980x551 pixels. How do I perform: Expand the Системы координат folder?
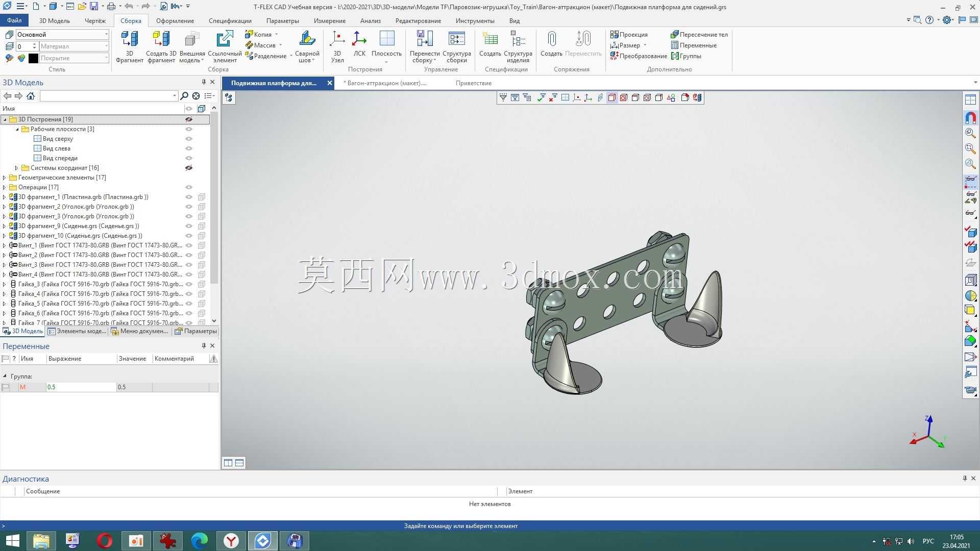17,168
